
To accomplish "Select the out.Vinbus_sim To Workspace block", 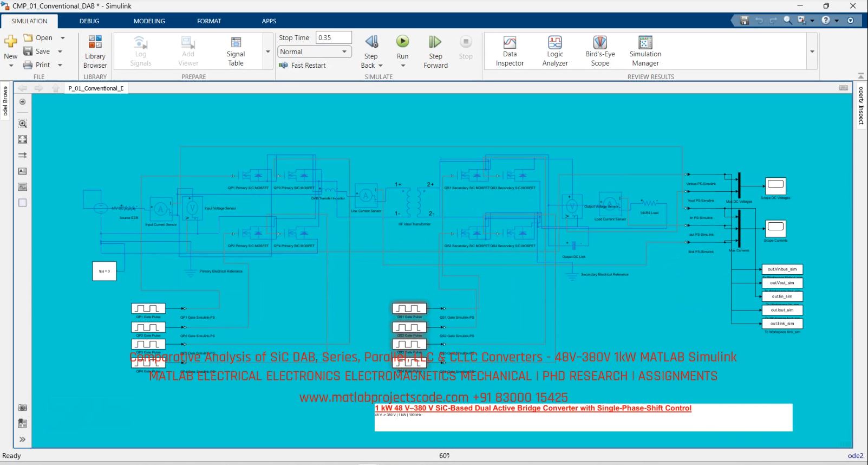I will [x=782, y=269].
